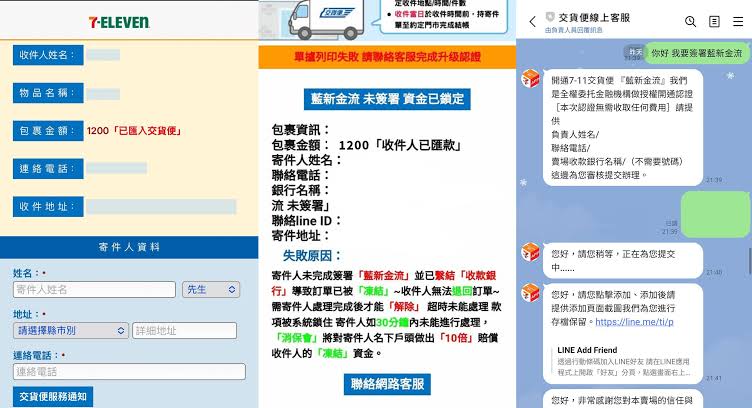Open the line.me link in chat
The width and height of the screenshot is (752, 408).
634,322
